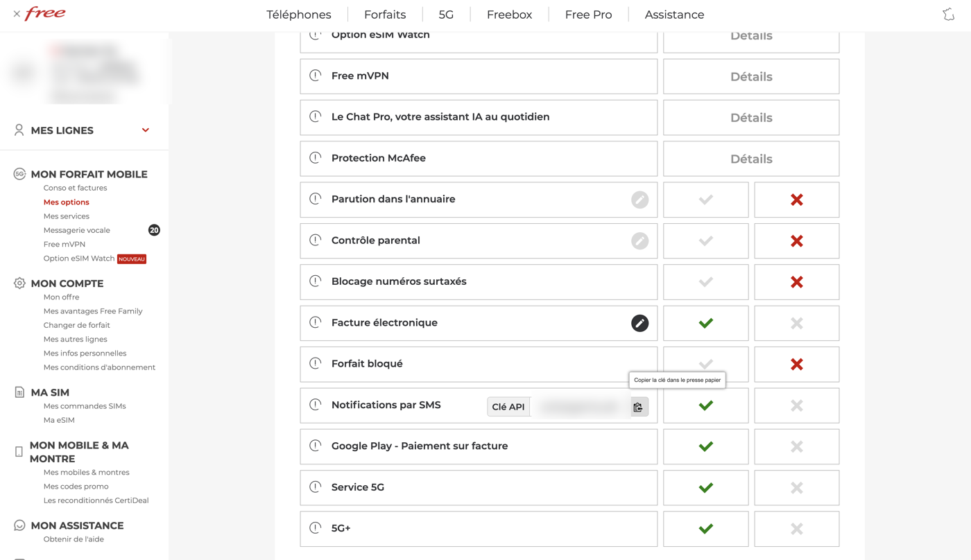Edit the Facture électronique option
Viewport: 971px width, 560px height.
(x=639, y=323)
